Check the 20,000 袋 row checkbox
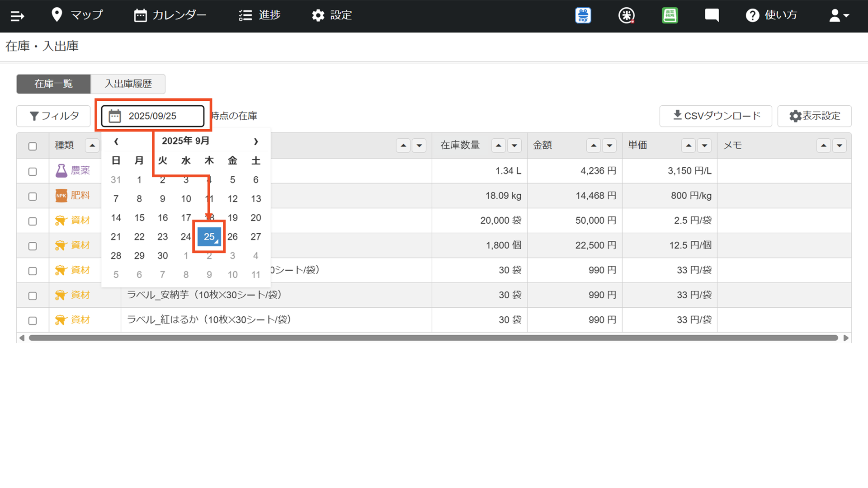868x488 pixels. [33, 221]
